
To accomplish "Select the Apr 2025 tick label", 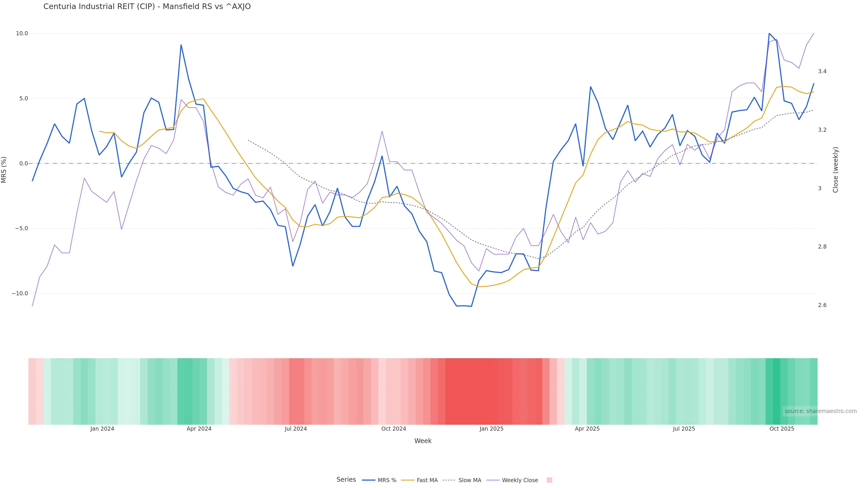I will click(x=587, y=429).
